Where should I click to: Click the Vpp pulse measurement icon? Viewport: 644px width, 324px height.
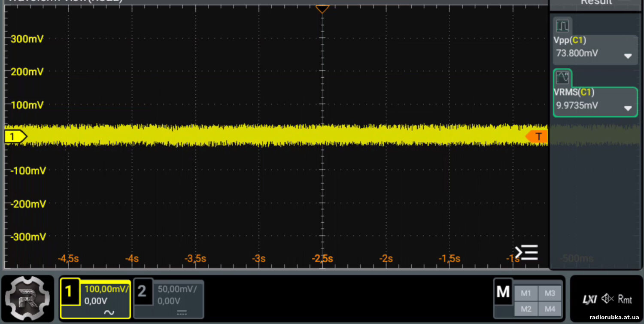click(562, 26)
